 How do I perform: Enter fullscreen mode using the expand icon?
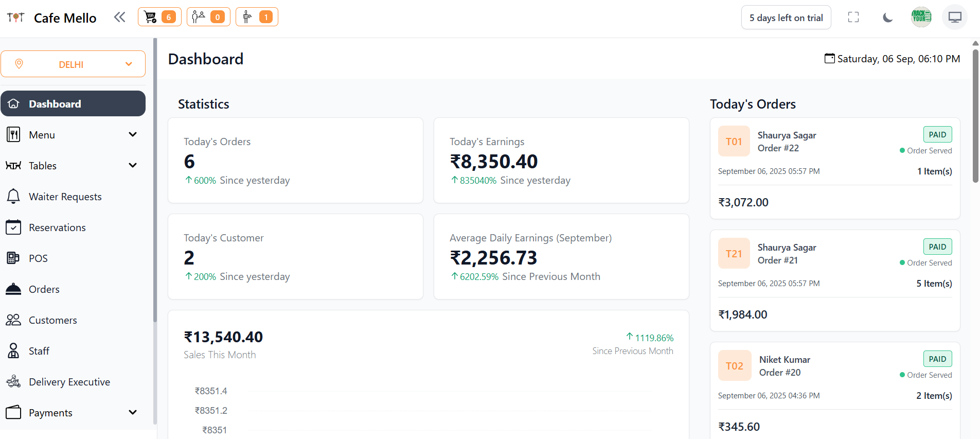(853, 17)
